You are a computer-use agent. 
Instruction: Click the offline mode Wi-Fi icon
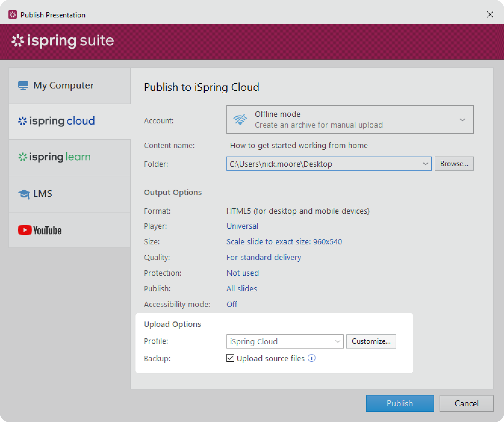coord(240,119)
